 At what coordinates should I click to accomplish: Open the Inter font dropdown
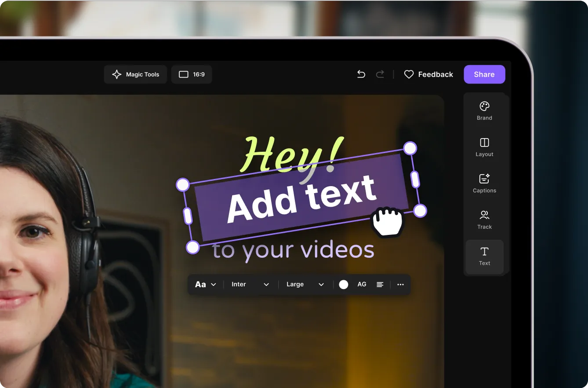[250, 284]
